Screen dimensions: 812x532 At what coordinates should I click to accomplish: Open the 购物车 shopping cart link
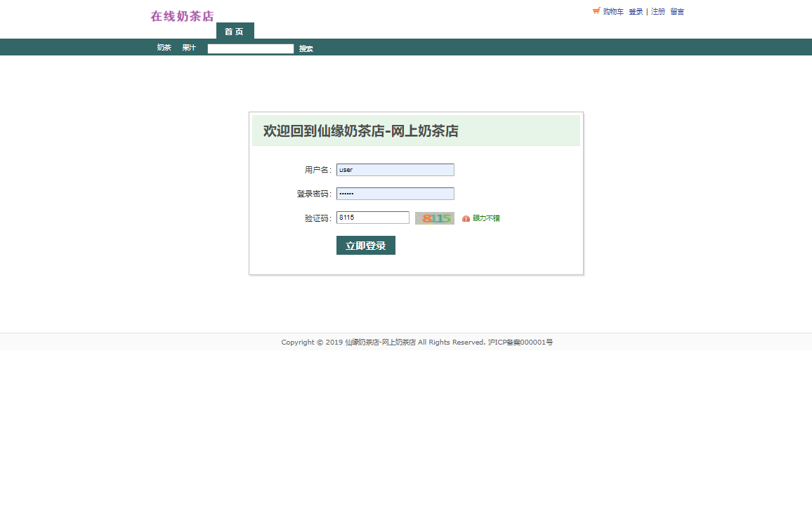(611, 11)
